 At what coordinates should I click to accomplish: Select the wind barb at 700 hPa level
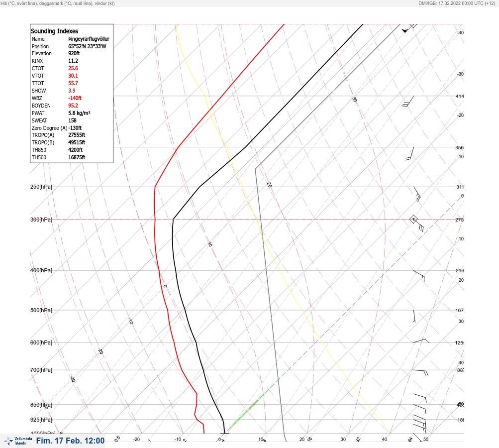tap(420, 372)
